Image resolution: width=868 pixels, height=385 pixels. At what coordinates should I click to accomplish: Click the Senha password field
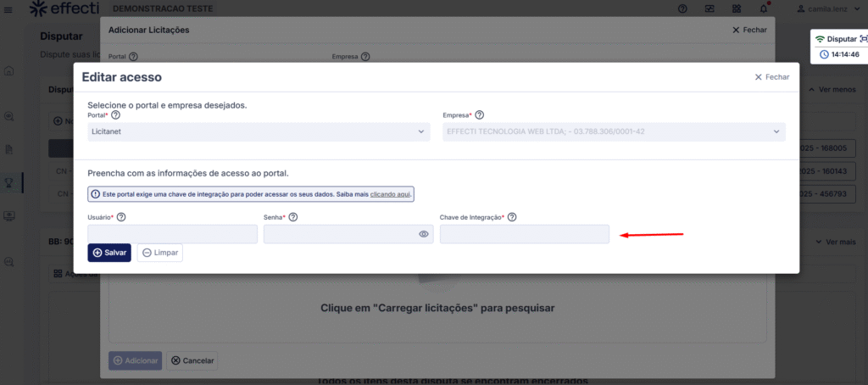(339, 234)
